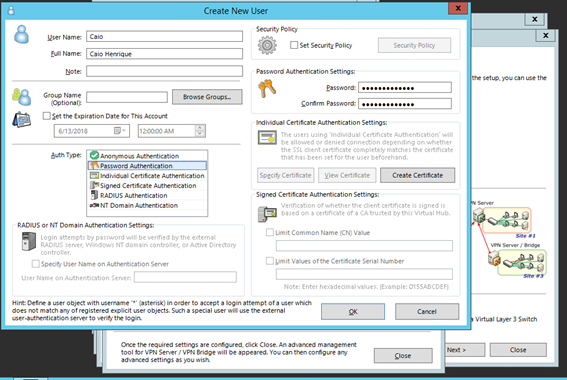Click the keys icon in Password Authentication Settings
Screen dimensions: 567x380
(267, 89)
